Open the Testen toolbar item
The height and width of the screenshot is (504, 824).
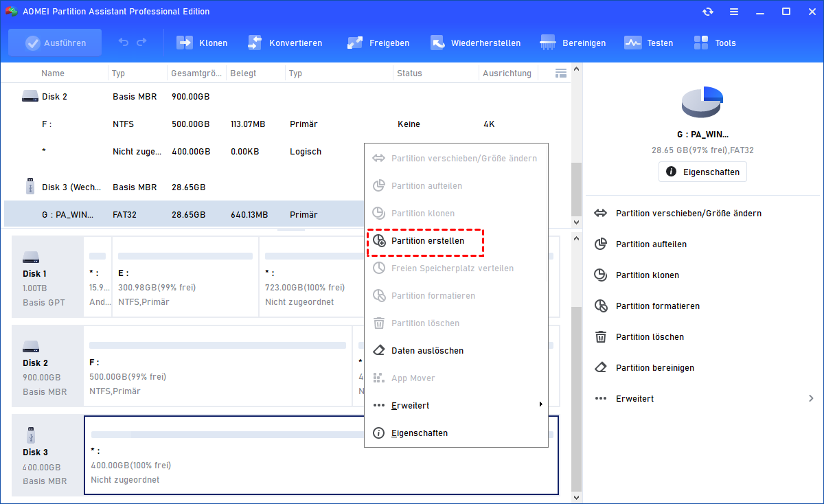[x=648, y=43]
